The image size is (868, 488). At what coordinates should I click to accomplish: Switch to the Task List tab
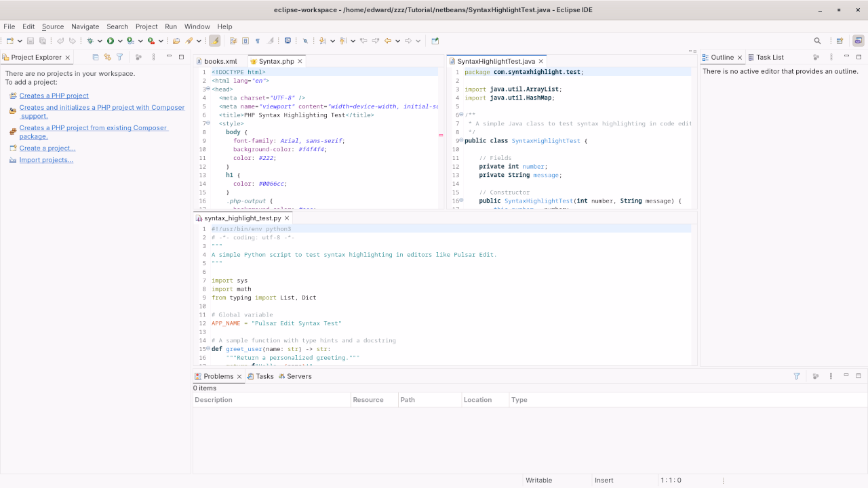766,57
